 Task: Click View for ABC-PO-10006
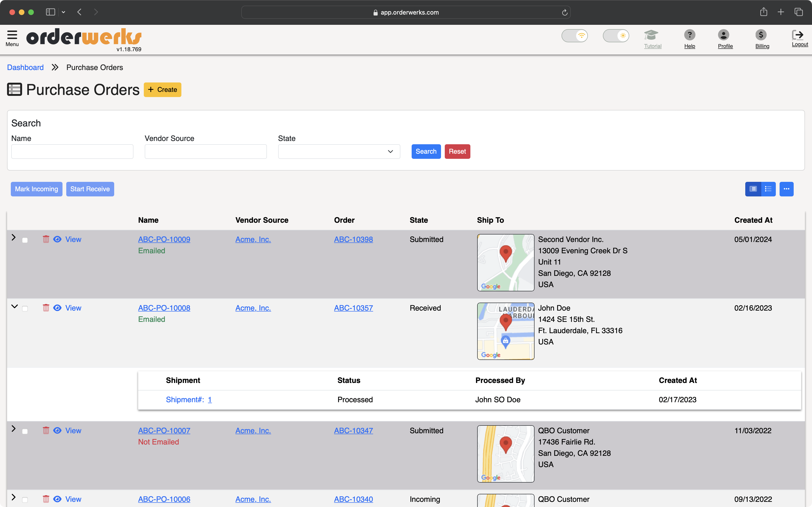point(73,499)
